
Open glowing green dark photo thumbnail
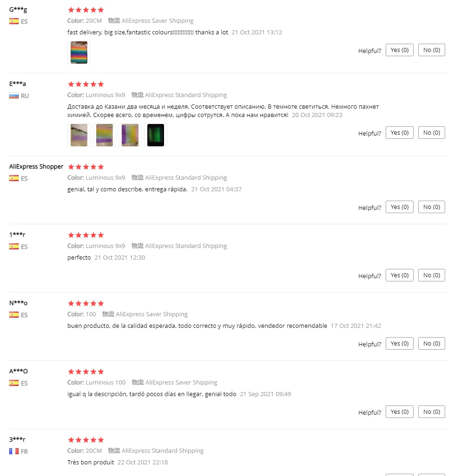click(156, 135)
